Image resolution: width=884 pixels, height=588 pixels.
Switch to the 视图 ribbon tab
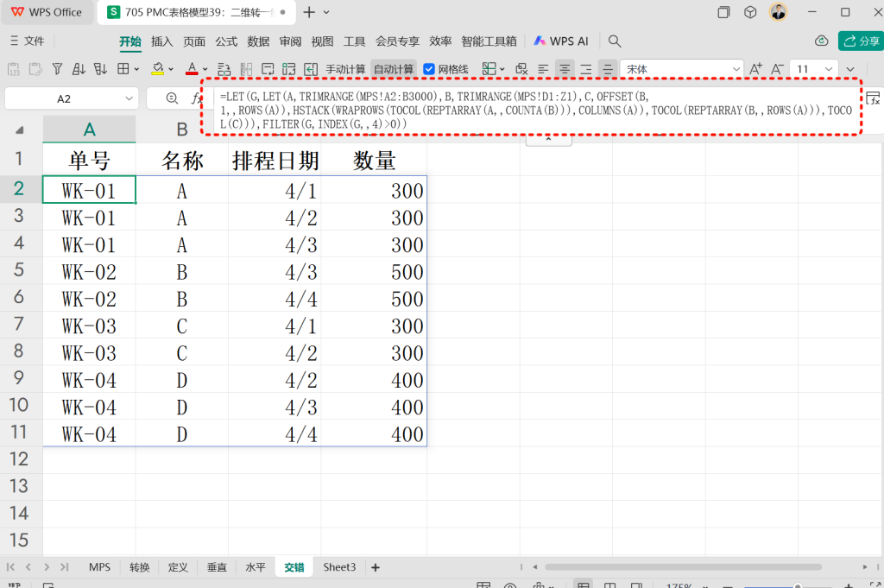pos(323,41)
